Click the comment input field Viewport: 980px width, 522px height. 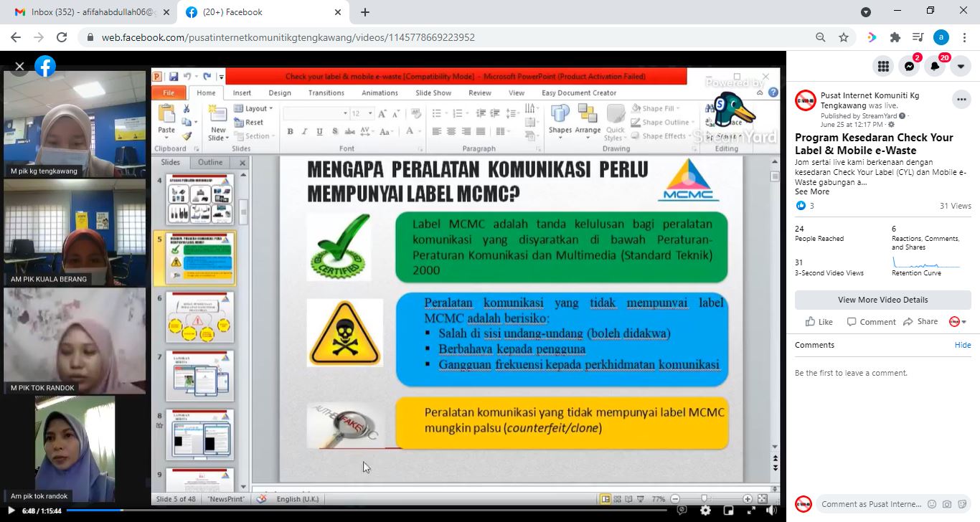(871, 504)
